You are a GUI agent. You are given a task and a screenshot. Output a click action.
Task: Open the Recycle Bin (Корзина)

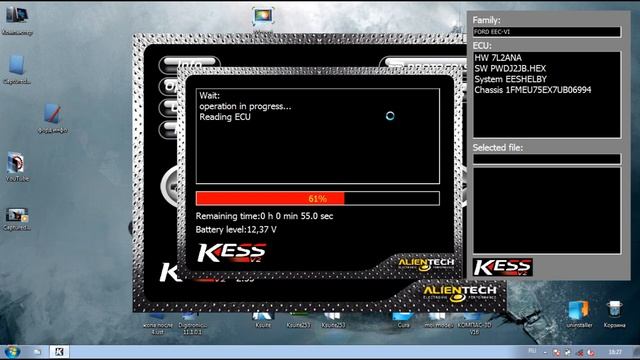[614, 314]
